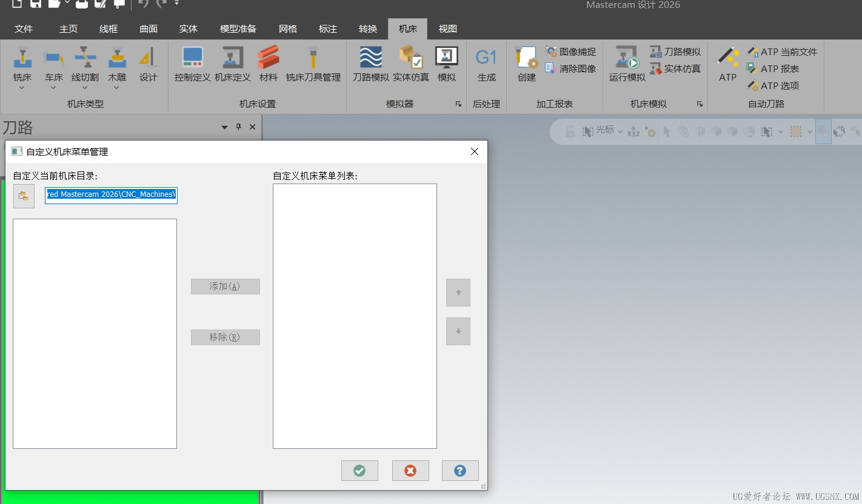Switch to the 主页 tab
Screen dimensions: 862x504
click(x=68, y=28)
